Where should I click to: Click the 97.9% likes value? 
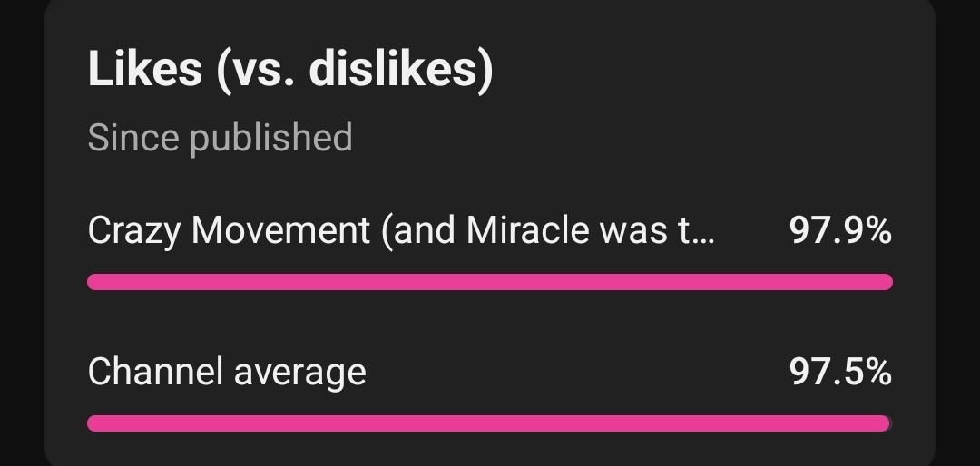pos(840,231)
